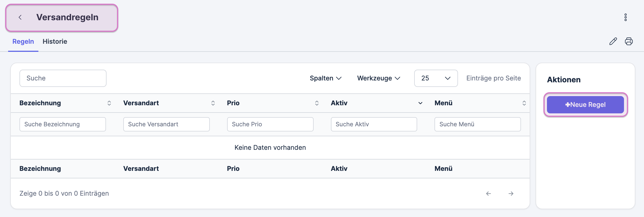Image resolution: width=644 pixels, height=217 pixels.
Task: Focus the Suche Bezeichnung filter field
Action: 62,124
